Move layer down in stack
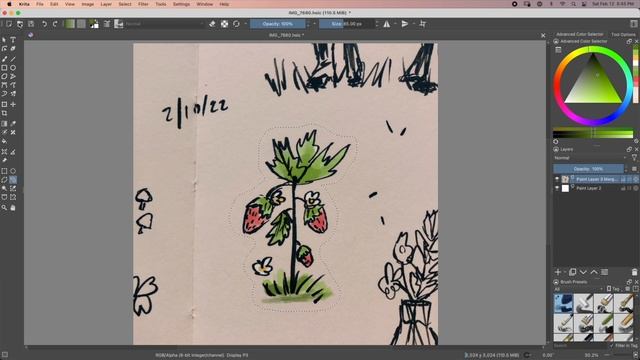Screen dimensions: 640x360 click(x=583, y=272)
